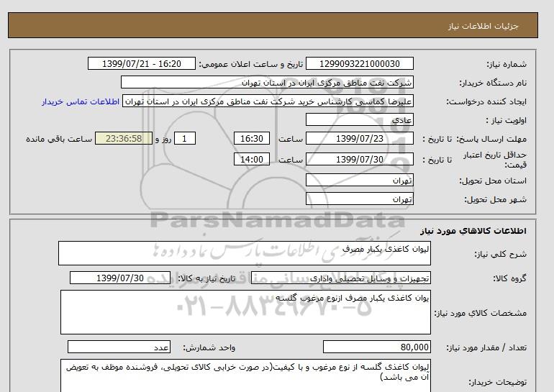Click the شماره نیاز field 1299093221000030
This screenshot has width=554, height=392.
[359, 63]
